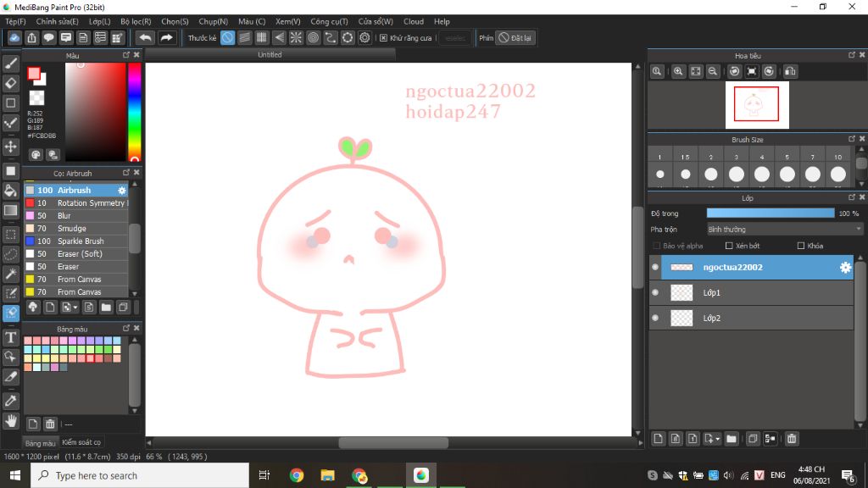The width and height of the screenshot is (868, 488).
Task: Enable crisscross grid snap guide
Action: [262, 37]
